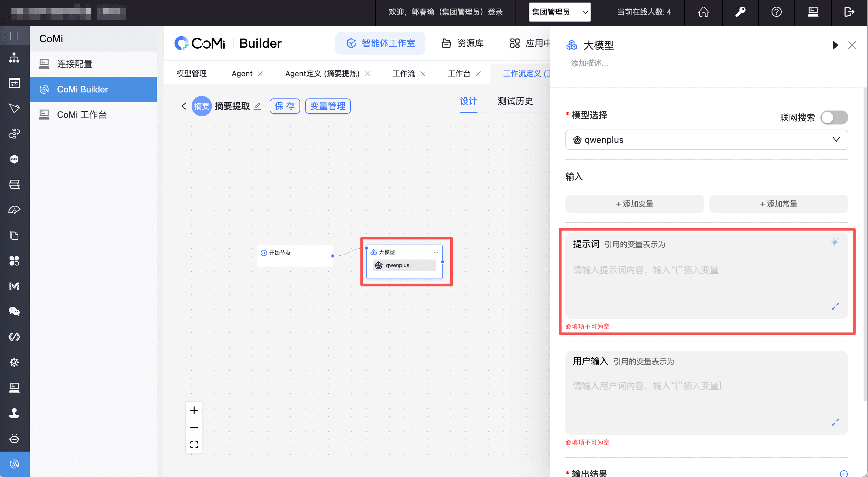The image size is (868, 477).
Task: Click the gear settings sidebar icon
Action: [x=14, y=362]
